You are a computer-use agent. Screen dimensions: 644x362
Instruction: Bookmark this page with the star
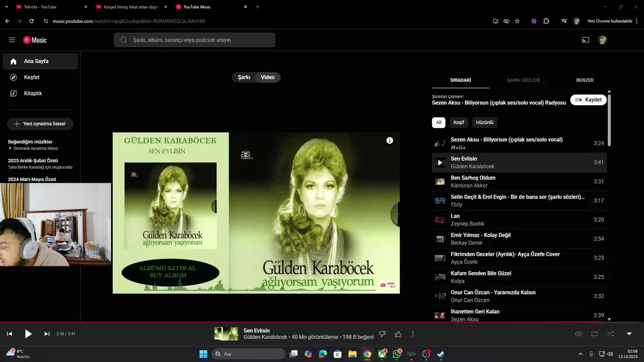click(517, 21)
